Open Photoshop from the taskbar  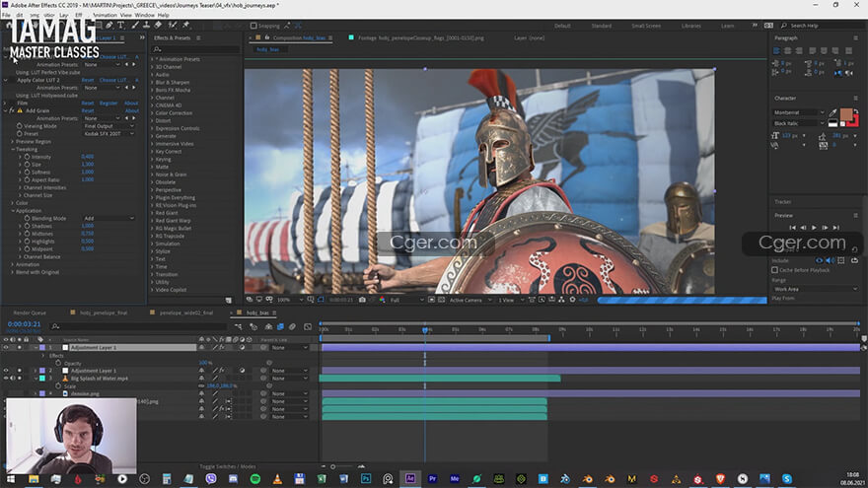click(x=366, y=478)
